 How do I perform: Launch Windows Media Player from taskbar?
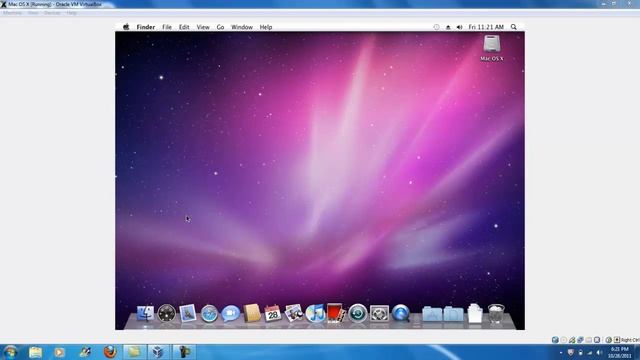pos(60,352)
